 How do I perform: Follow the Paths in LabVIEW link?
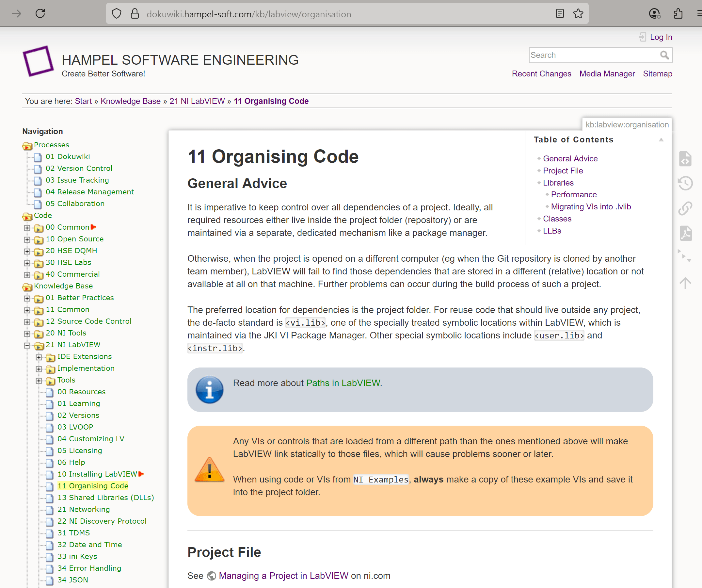click(343, 383)
